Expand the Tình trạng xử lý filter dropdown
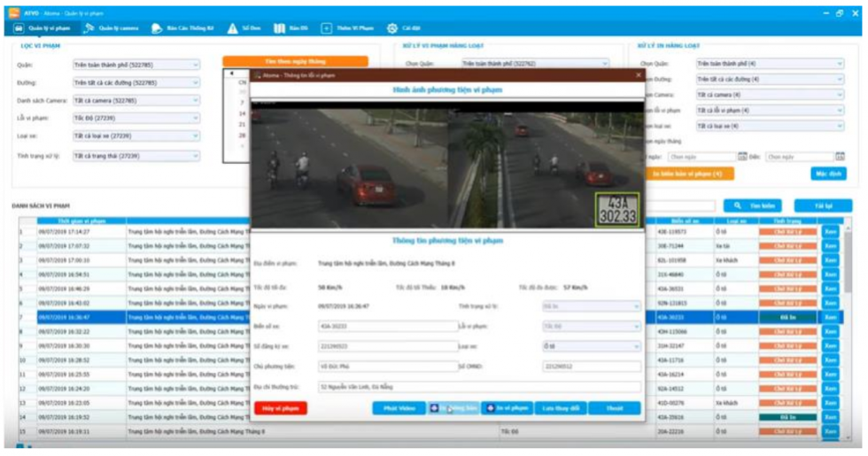 136,156
